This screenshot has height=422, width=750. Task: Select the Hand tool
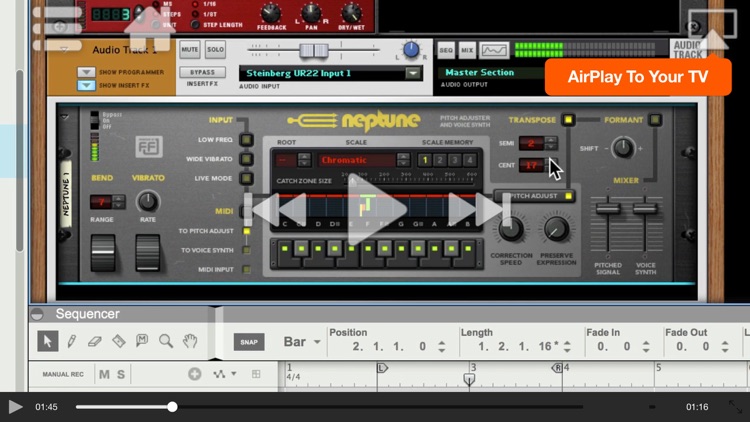190,341
